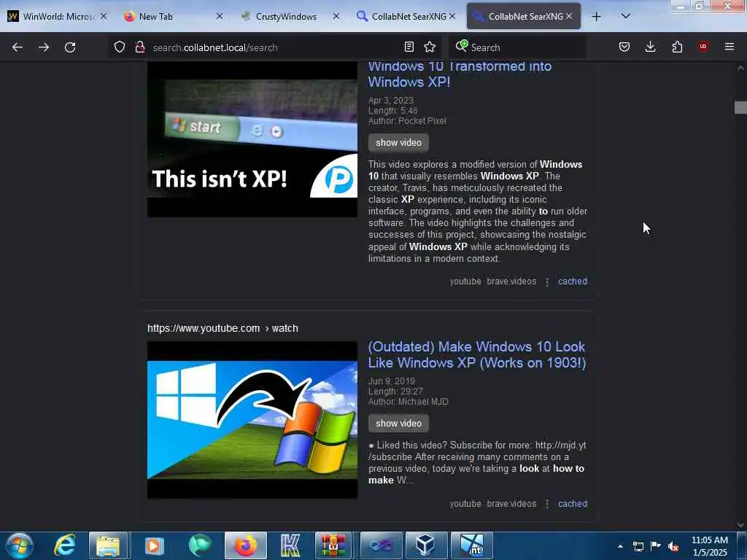Go back to the previous page
This screenshot has width=747, height=560.
18,47
